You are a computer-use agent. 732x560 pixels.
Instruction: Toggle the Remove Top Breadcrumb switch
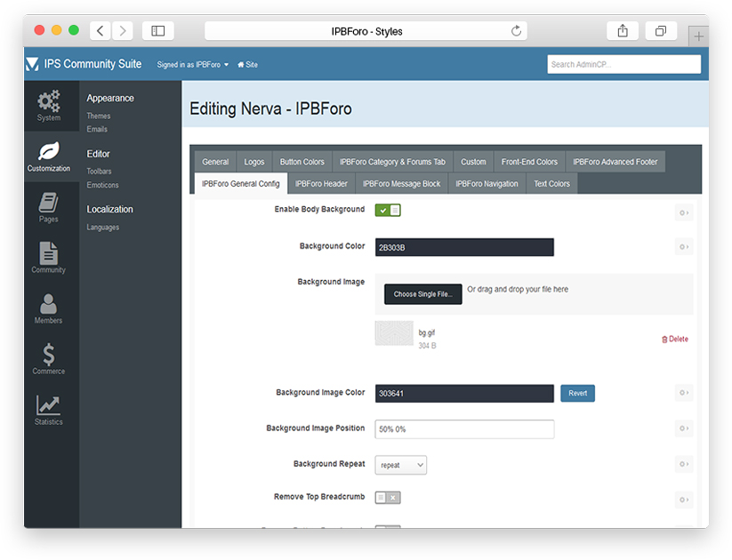[388, 498]
